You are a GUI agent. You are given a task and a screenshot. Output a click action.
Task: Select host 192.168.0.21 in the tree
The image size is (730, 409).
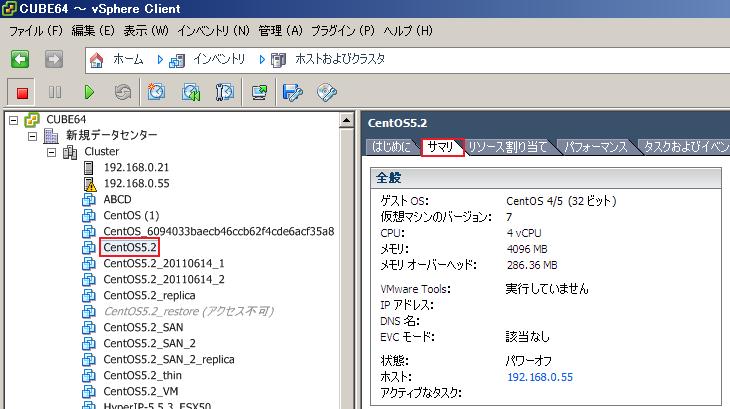[136, 168]
